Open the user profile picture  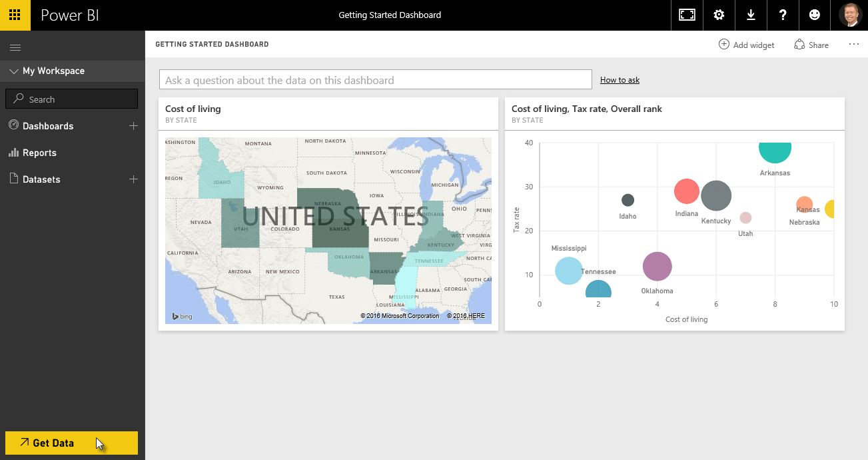[x=849, y=15]
